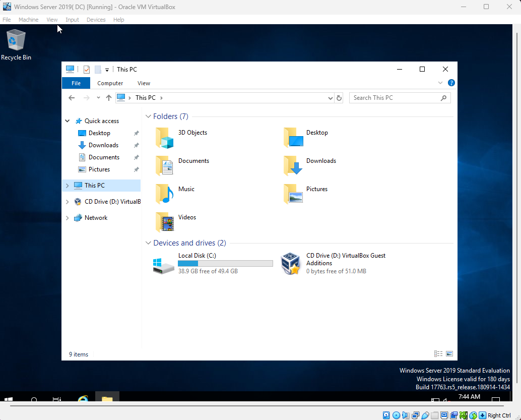Open the Customize Quick Access Toolbar dropdown
This screenshot has width=521, height=420.
pos(107,70)
